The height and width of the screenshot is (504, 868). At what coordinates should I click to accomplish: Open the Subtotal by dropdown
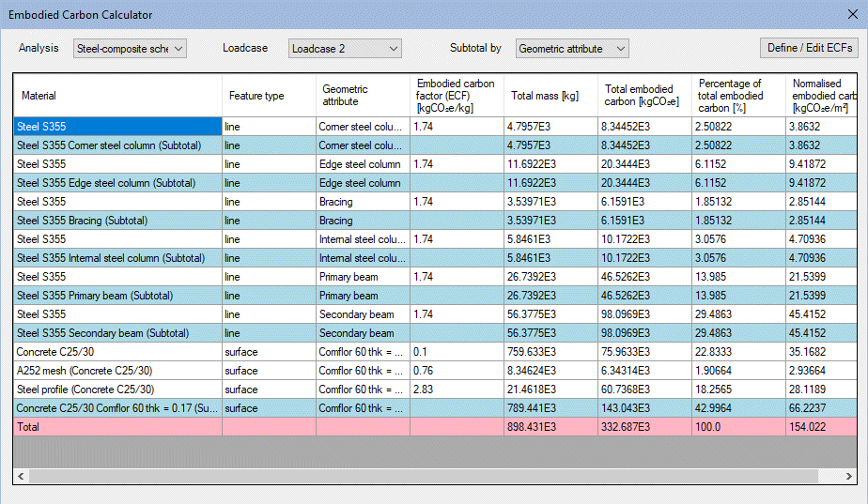click(x=572, y=48)
